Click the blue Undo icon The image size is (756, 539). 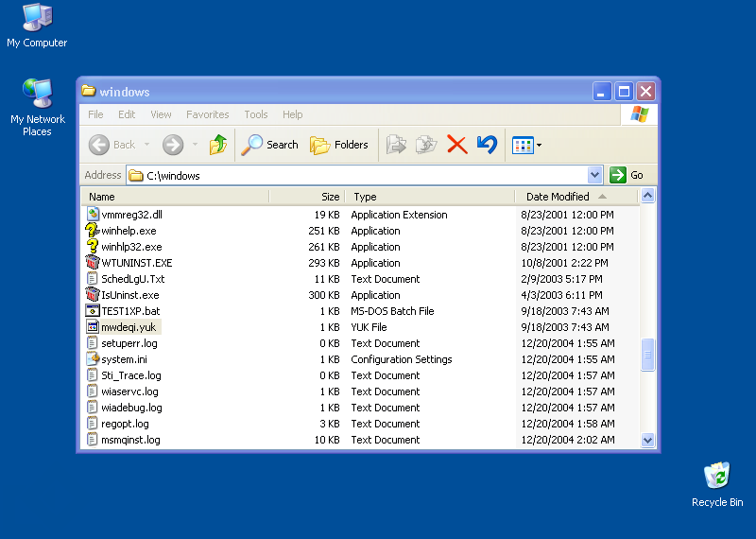(x=487, y=145)
